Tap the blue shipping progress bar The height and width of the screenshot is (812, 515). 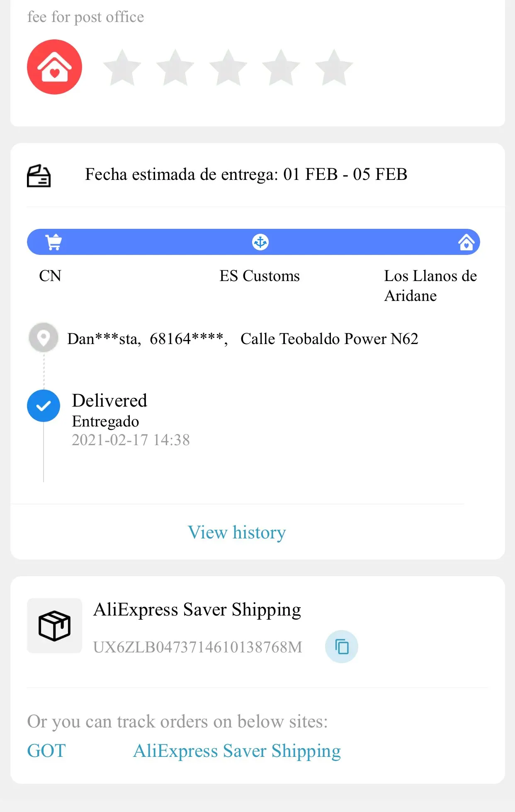158,242
